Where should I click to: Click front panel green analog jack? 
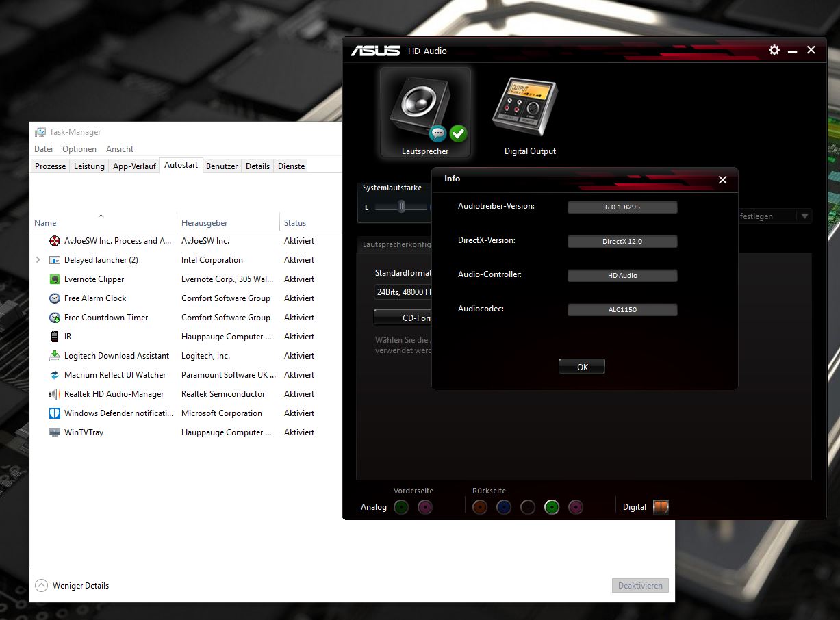[x=402, y=507]
